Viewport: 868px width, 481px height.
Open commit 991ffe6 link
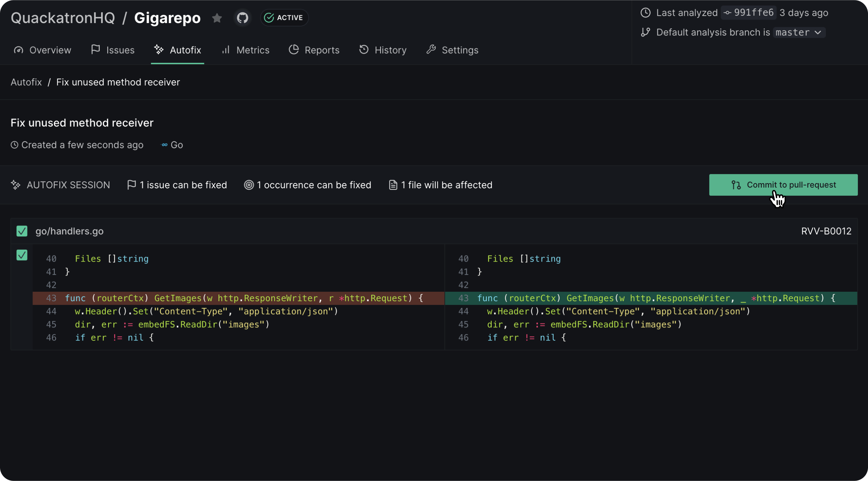[749, 13]
